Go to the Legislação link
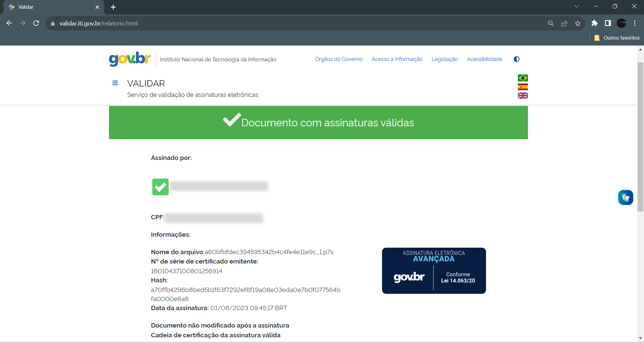Viewport: 644px width, 343px height. click(x=444, y=59)
